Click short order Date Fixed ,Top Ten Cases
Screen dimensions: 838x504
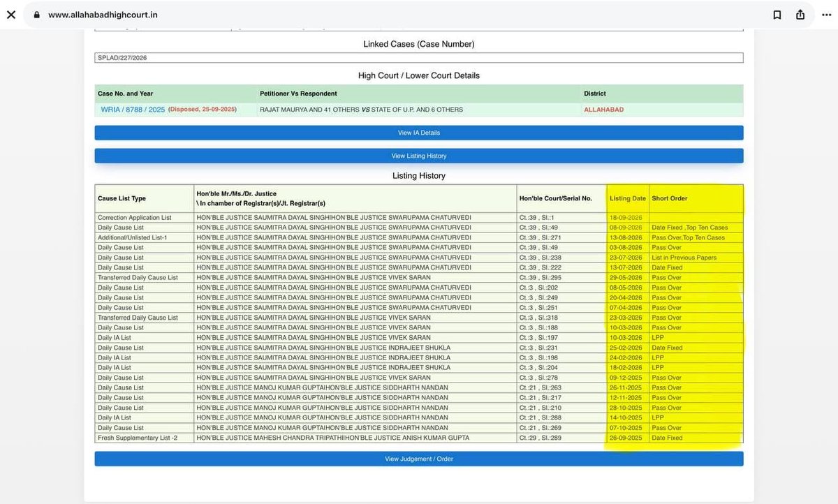coord(690,228)
